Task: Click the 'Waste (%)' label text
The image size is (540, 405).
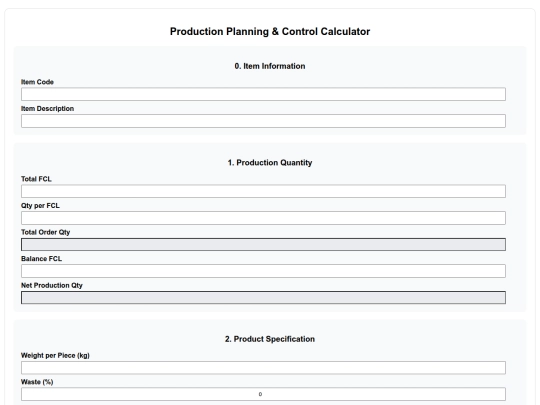Action: pos(37,382)
